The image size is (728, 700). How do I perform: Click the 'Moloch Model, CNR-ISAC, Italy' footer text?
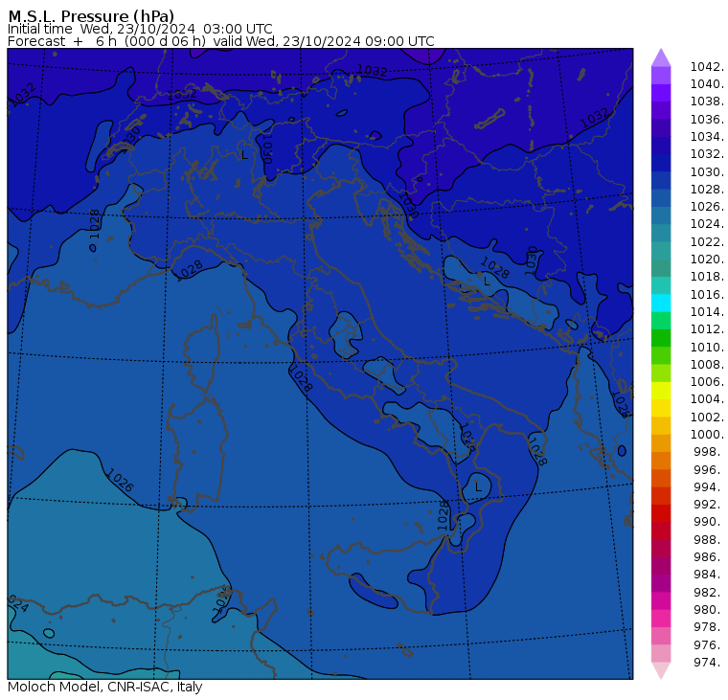[x=105, y=687]
